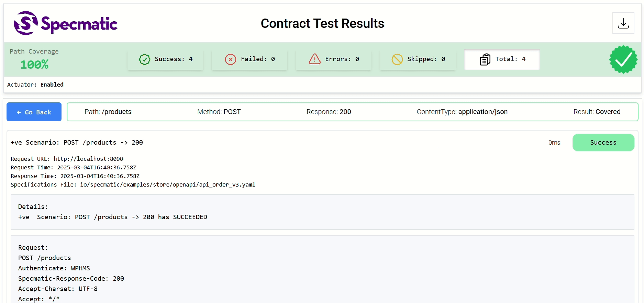644x303 pixels.
Task: Click the Path Coverage 100% indicator
Action: click(x=34, y=64)
